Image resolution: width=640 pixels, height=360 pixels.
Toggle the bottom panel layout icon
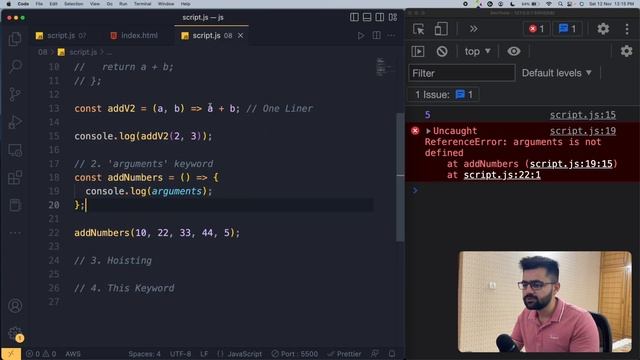[367, 17]
